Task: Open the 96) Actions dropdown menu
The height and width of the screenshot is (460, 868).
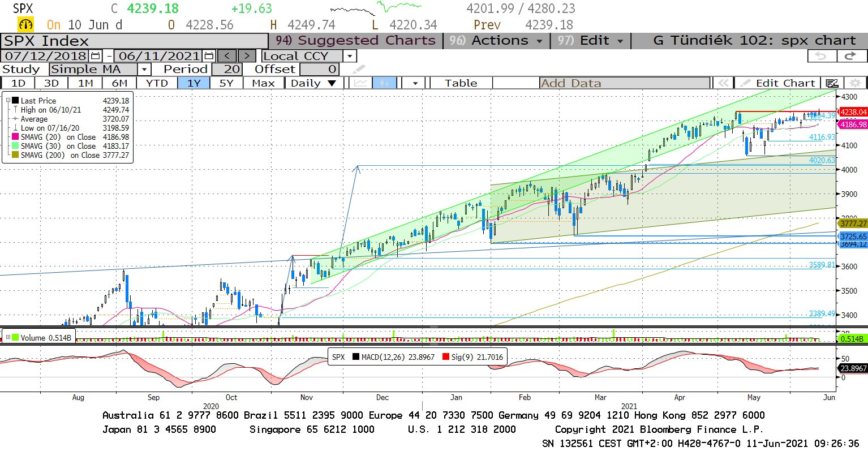Action: pyautogui.click(x=496, y=41)
